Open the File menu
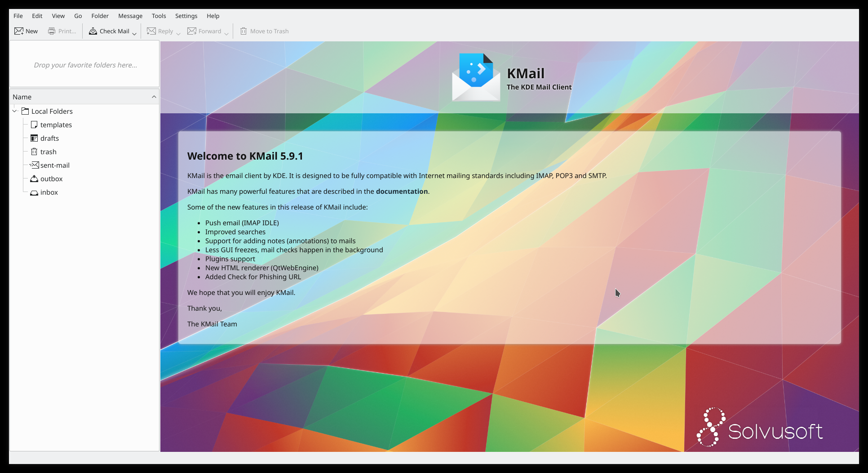 [x=18, y=16]
